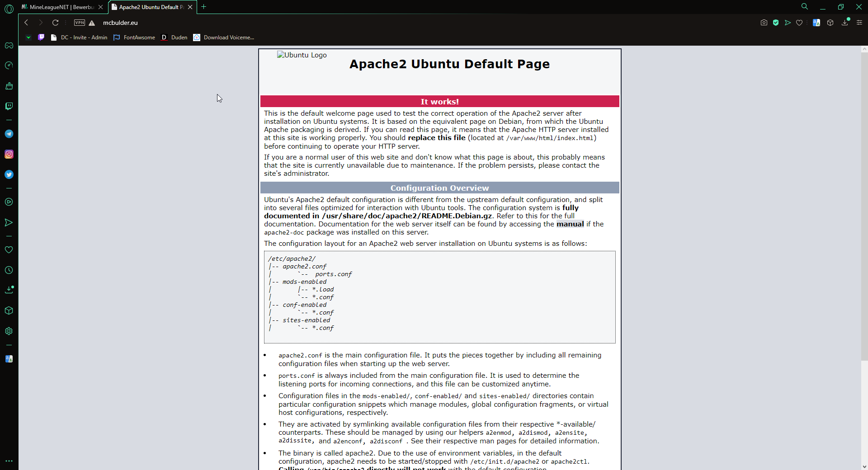Add page to bookmarks with heart icon
868x470 pixels.
799,23
